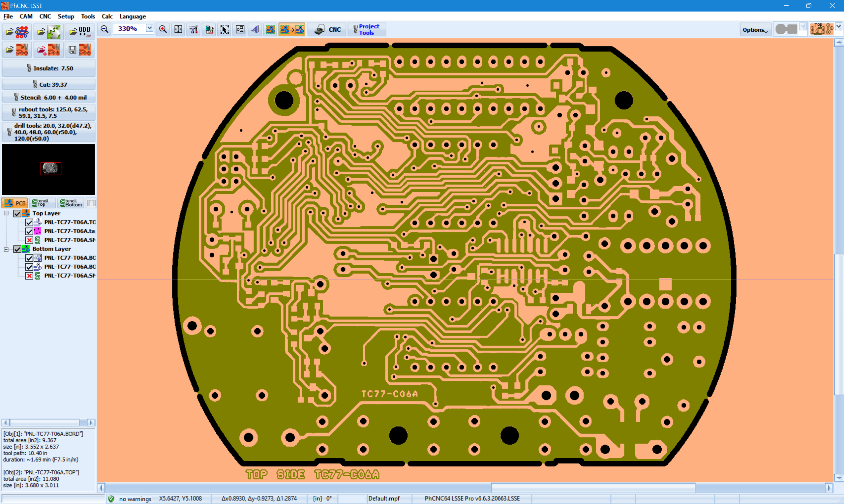Click the Stencil: 6.00 + 4.00 mil button
Screen dimensions: 844x504
[x=48, y=98]
